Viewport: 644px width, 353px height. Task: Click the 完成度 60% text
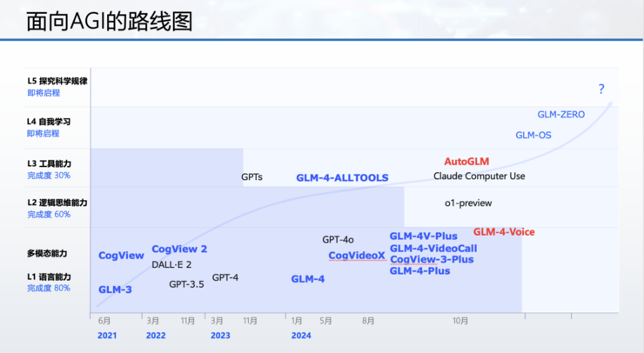[49, 214]
